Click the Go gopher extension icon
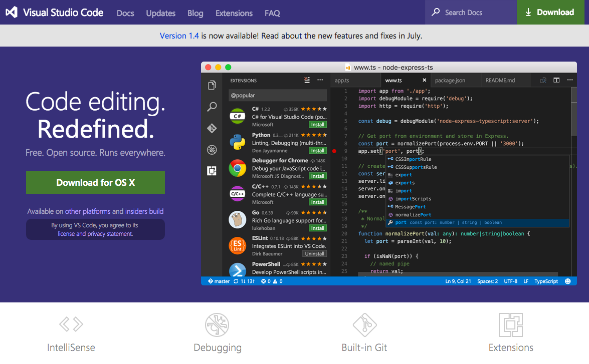The image size is (589, 364). click(238, 220)
